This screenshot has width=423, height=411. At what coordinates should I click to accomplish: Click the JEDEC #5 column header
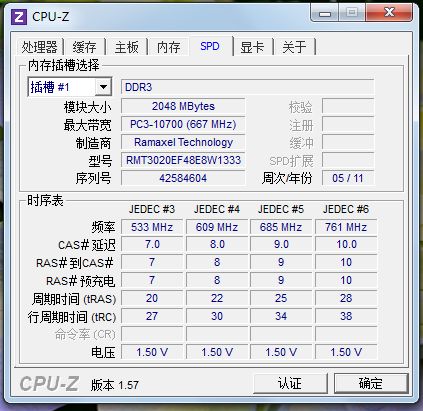point(281,209)
